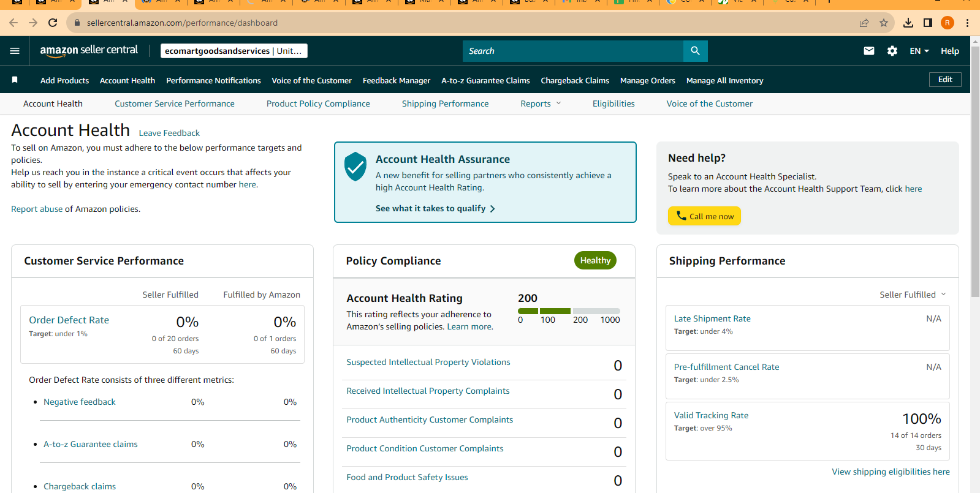Switch to the Shipping Performance tab
Screen dimensions: 980x493
(x=446, y=103)
